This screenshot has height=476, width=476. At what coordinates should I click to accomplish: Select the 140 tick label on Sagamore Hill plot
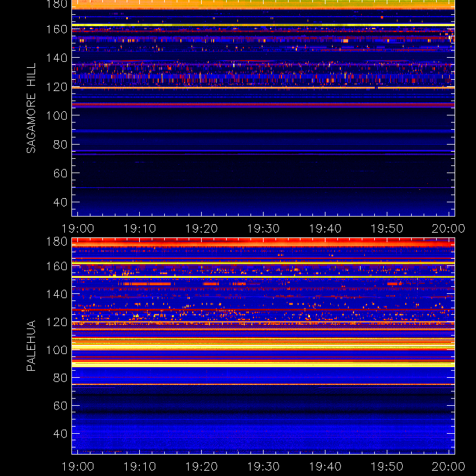(57, 58)
